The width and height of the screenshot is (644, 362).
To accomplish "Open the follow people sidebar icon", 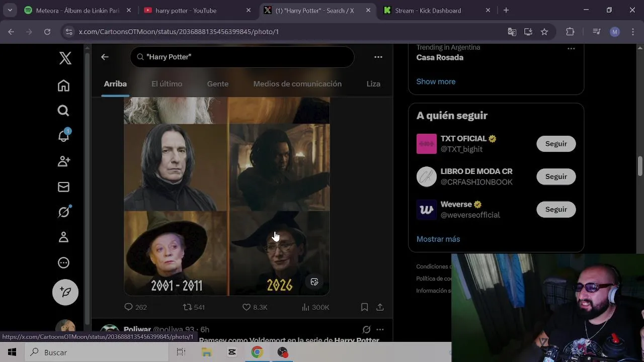I will tap(63, 161).
